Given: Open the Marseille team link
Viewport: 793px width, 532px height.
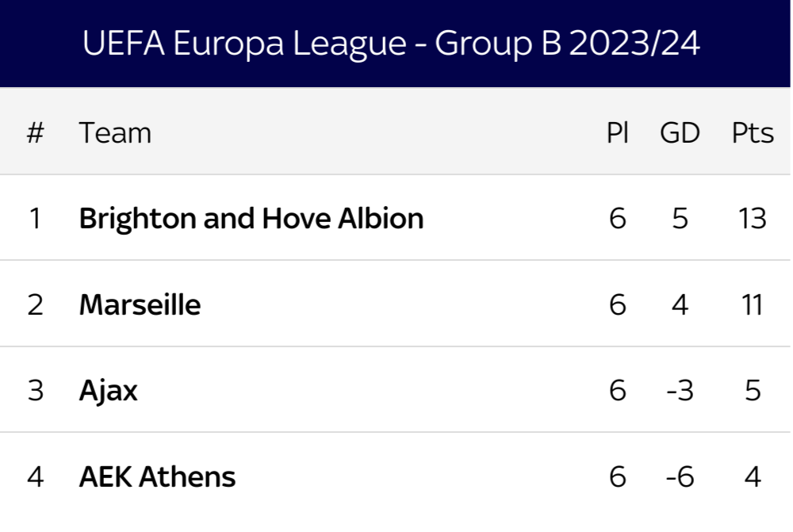Looking at the screenshot, I should [x=140, y=305].
